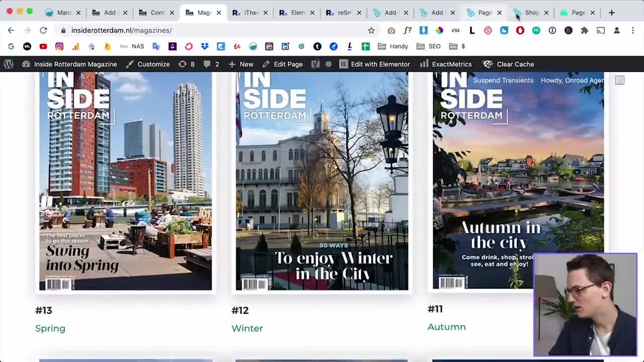Open the Howdy, Onroad user menu
Viewport: 644px width, 362px height.
pyautogui.click(x=572, y=80)
